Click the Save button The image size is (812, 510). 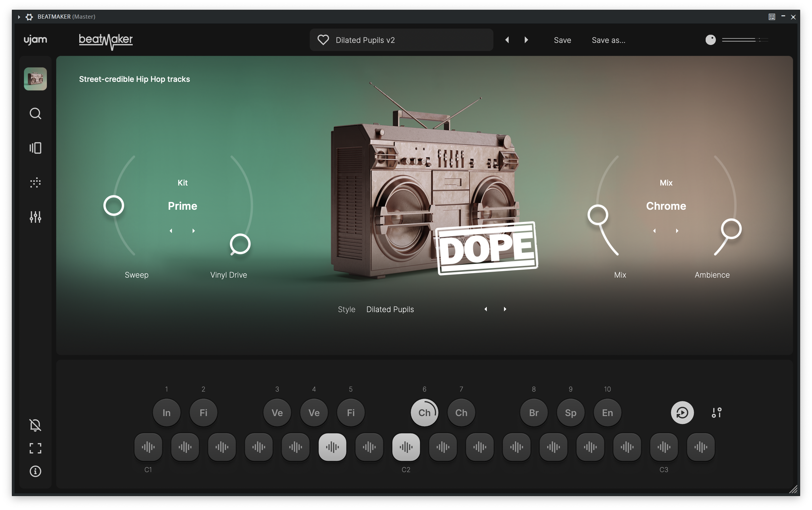[x=562, y=40]
